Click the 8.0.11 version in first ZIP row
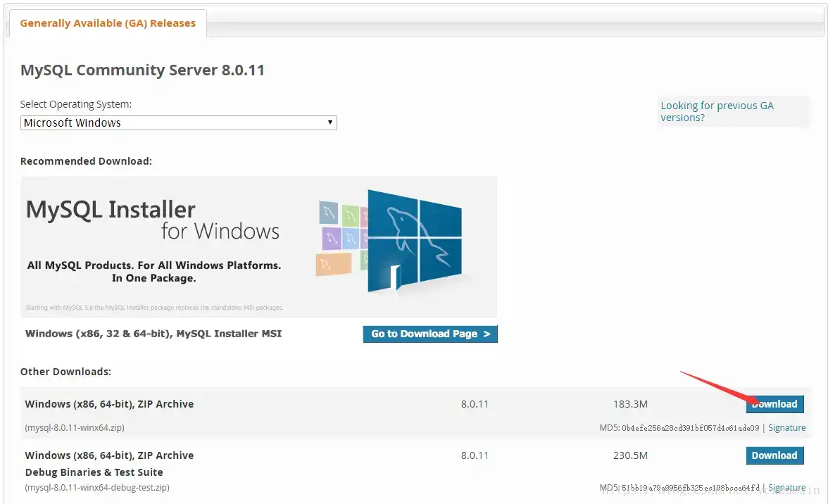This screenshot has height=504, width=828. (475, 404)
